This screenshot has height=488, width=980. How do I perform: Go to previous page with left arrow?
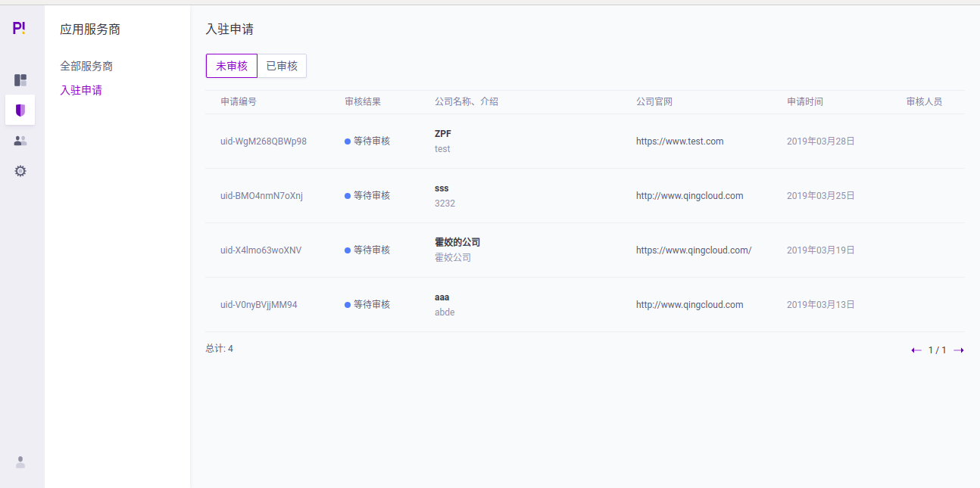pyautogui.click(x=916, y=350)
